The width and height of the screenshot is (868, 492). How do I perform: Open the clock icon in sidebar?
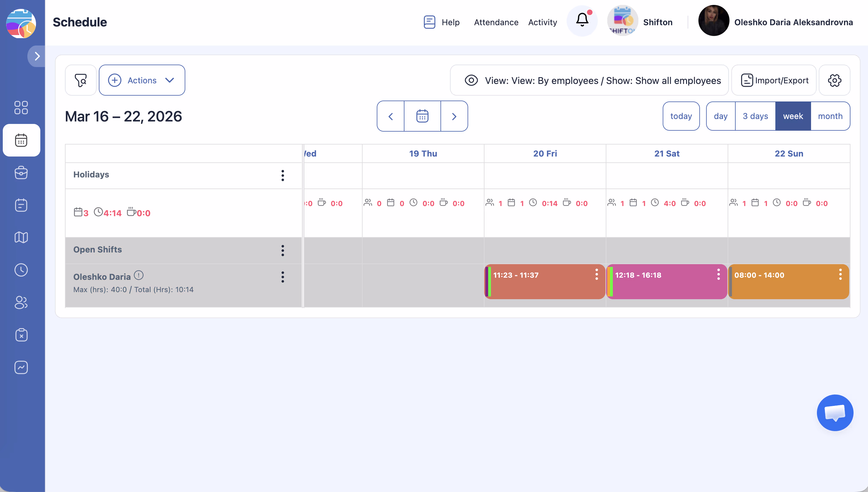click(x=21, y=270)
